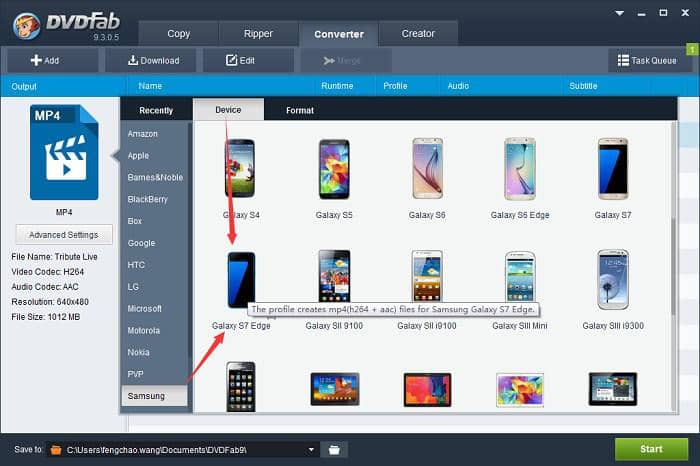Click the Output column header

(24, 87)
